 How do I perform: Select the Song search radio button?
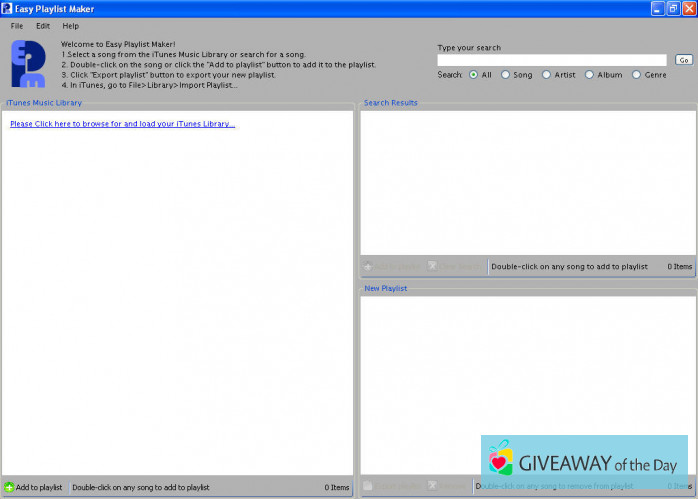[505, 74]
